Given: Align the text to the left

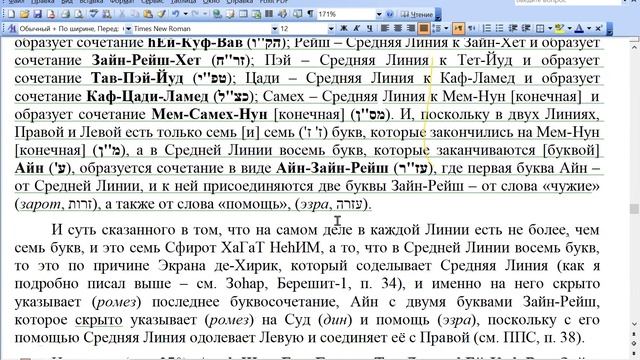Looking at the screenshot, I should 384,28.
